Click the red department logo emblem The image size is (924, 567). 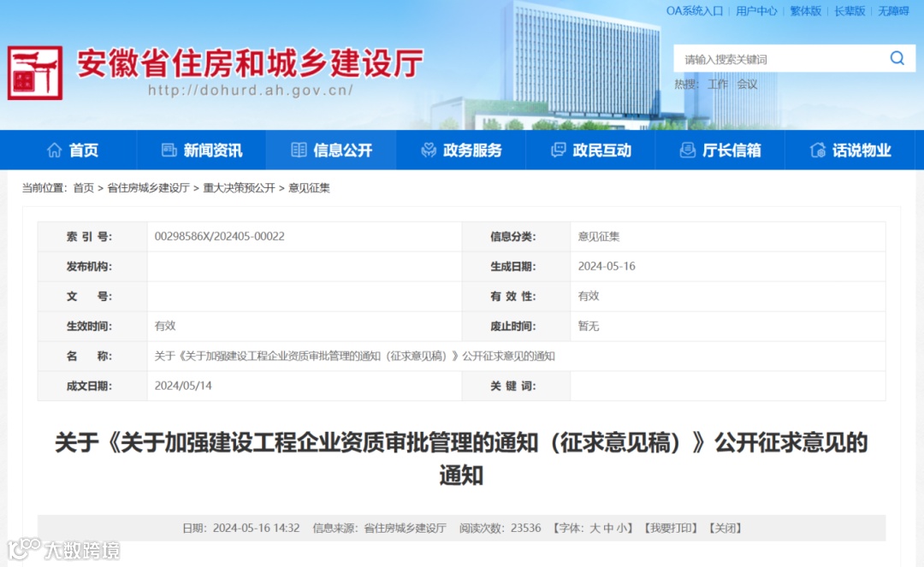35,73
